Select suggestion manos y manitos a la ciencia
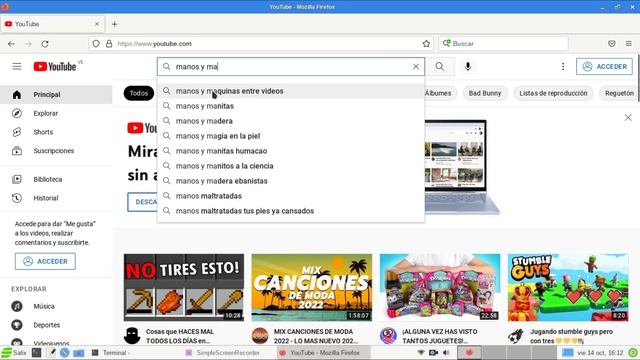 click(291, 166)
